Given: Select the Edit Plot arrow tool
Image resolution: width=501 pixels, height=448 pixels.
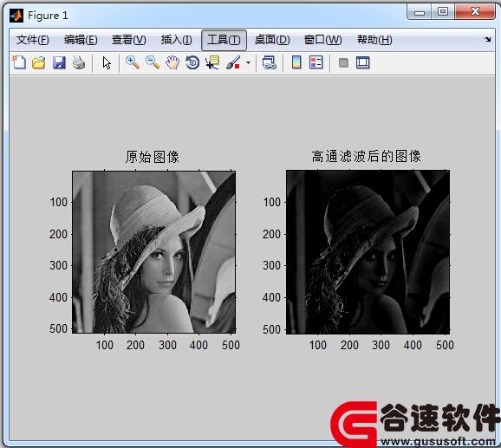Looking at the screenshot, I should (107, 62).
